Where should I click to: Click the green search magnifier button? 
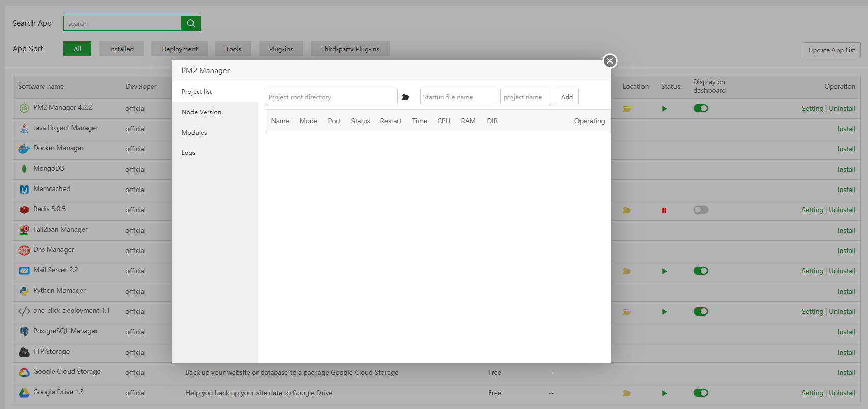pyautogui.click(x=190, y=23)
